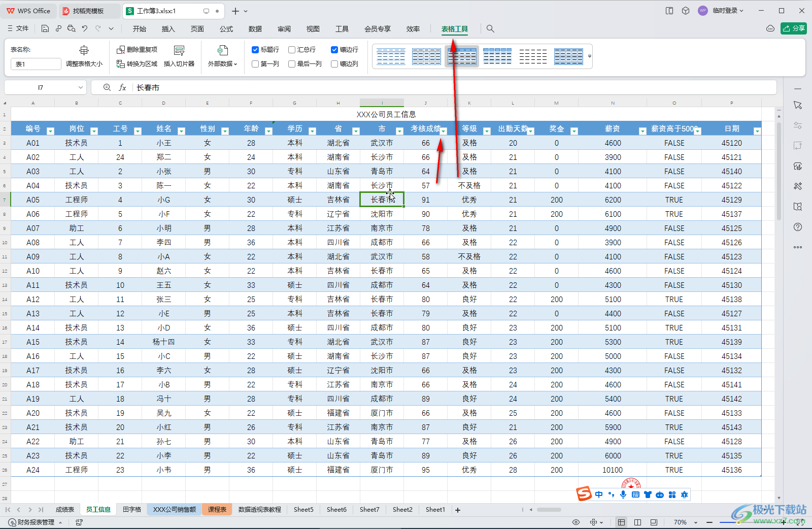Click Insert Slicer (插入切片器)
Image resolution: width=812 pixels, height=529 pixels.
point(179,56)
